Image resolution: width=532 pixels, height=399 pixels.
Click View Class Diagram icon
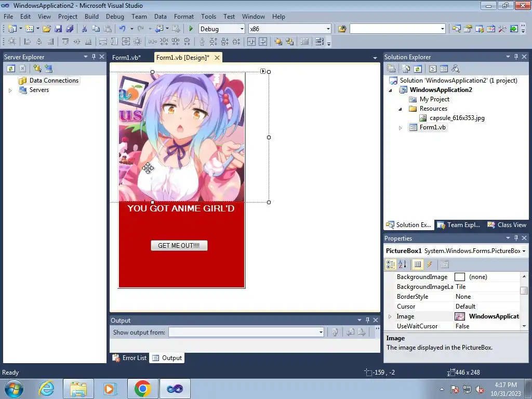(x=455, y=69)
